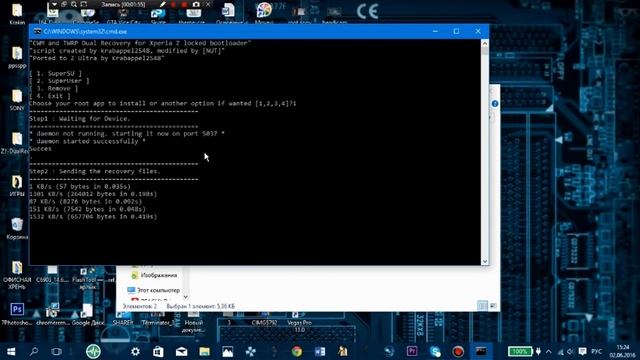Open volume control in system tray
This screenshot has width=640, height=360.
[x=571, y=351]
